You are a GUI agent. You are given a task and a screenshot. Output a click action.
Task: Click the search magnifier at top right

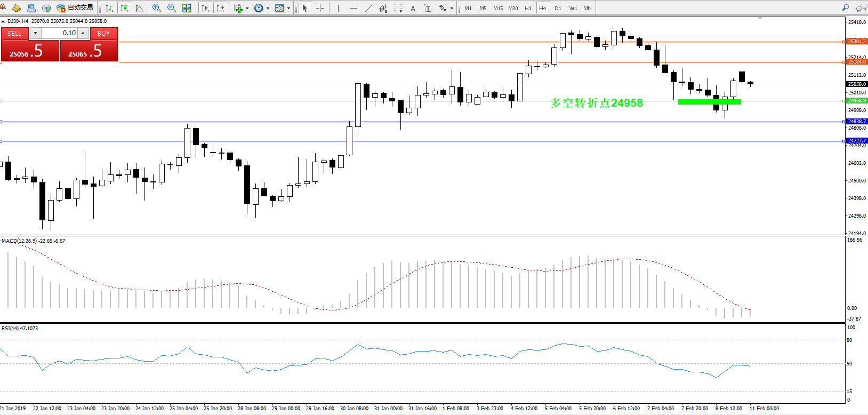click(845, 8)
